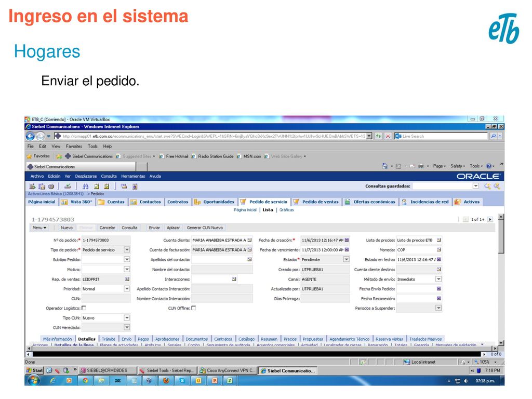532x399 pixels.
Task: Click the Enviar button
Action: (x=154, y=228)
